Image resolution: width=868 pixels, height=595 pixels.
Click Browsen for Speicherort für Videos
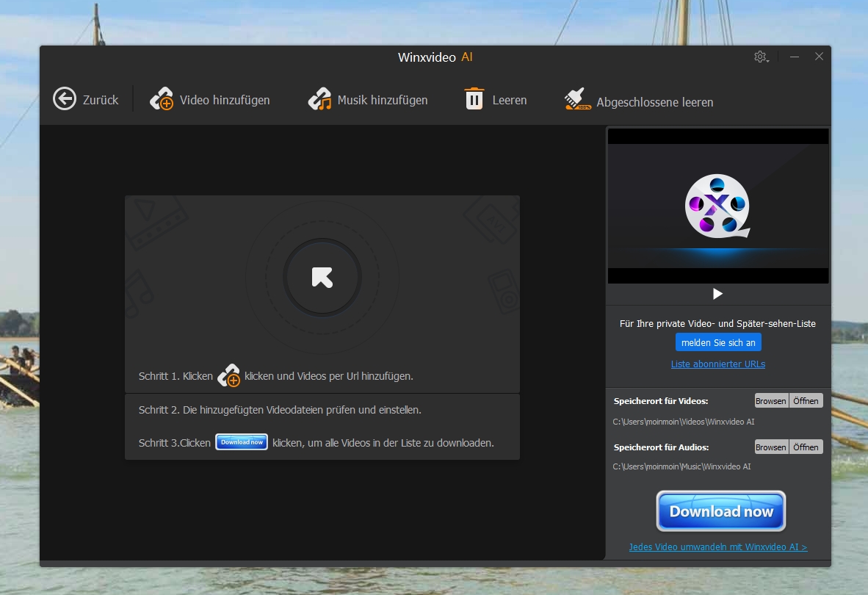[770, 401]
